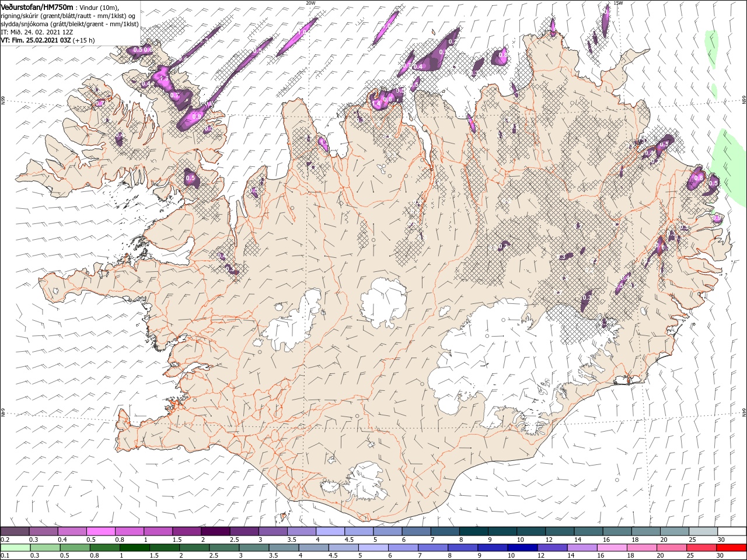Viewport: 747px width, 560px height.
Task: Click the '0.1' label under the rain scale
Action: pyautogui.click(x=5, y=556)
